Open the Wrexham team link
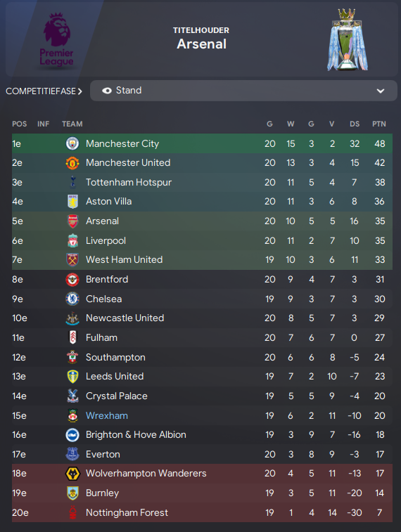The height and width of the screenshot is (532, 401). coord(107,415)
